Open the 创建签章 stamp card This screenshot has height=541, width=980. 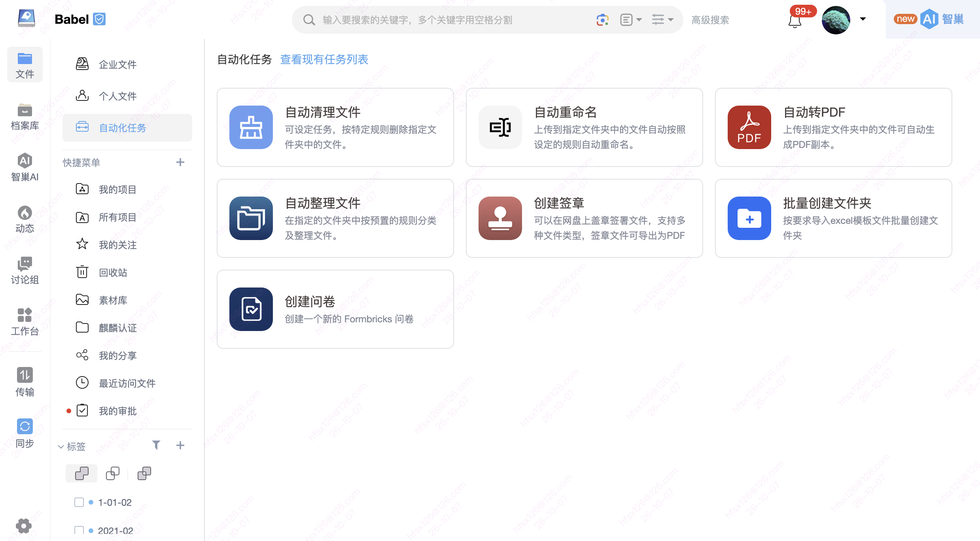click(585, 218)
